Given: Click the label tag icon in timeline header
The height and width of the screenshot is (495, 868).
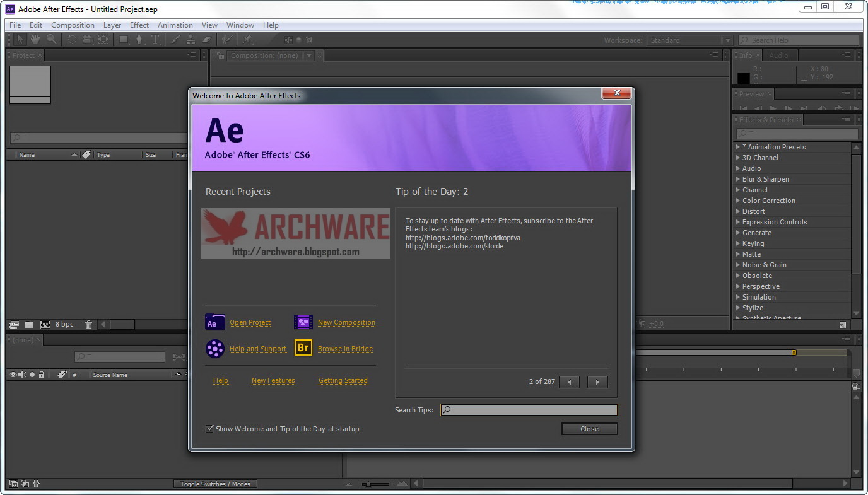Looking at the screenshot, I should tap(62, 375).
